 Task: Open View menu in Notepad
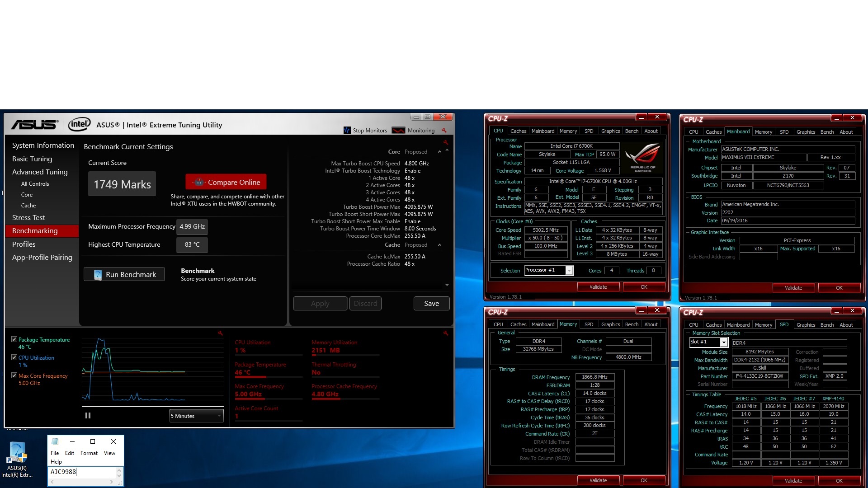109,453
